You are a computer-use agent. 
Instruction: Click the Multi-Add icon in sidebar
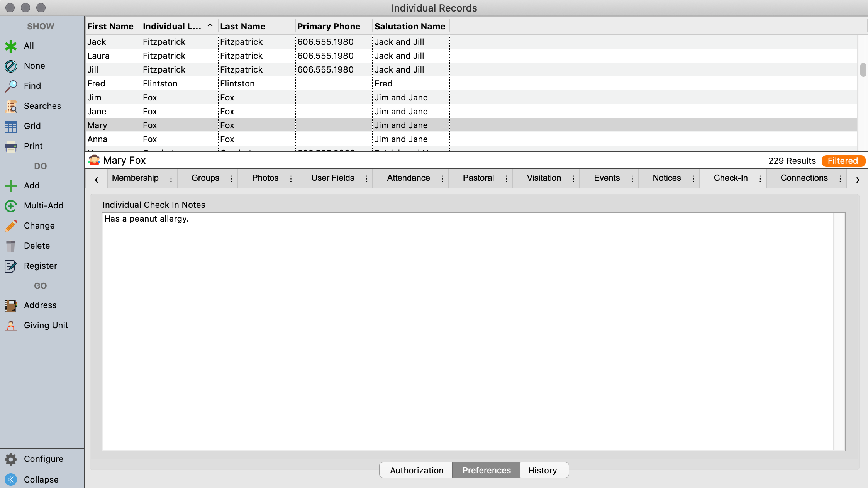pos(11,206)
